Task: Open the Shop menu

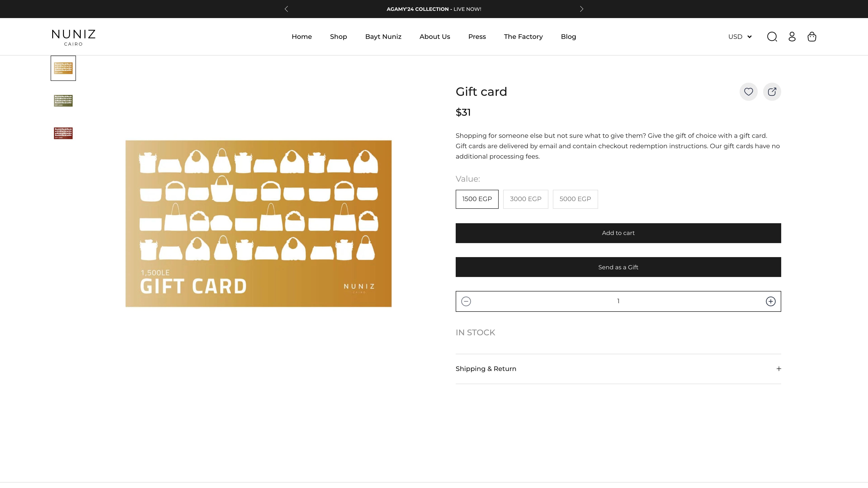Action: click(338, 36)
